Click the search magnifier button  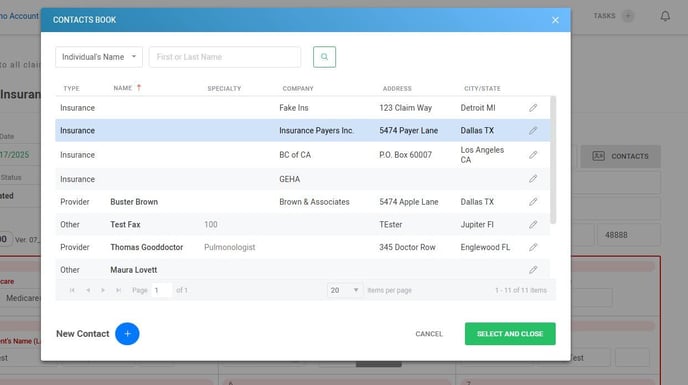324,57
